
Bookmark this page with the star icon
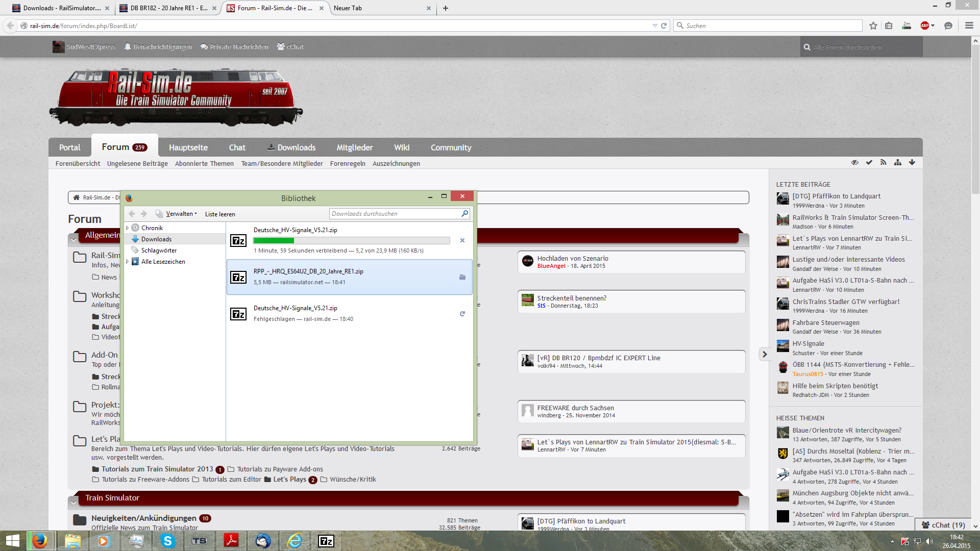coord(873,26)
